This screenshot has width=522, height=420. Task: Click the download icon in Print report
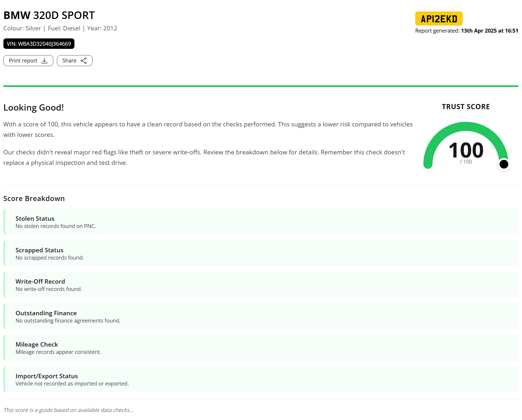45,61
